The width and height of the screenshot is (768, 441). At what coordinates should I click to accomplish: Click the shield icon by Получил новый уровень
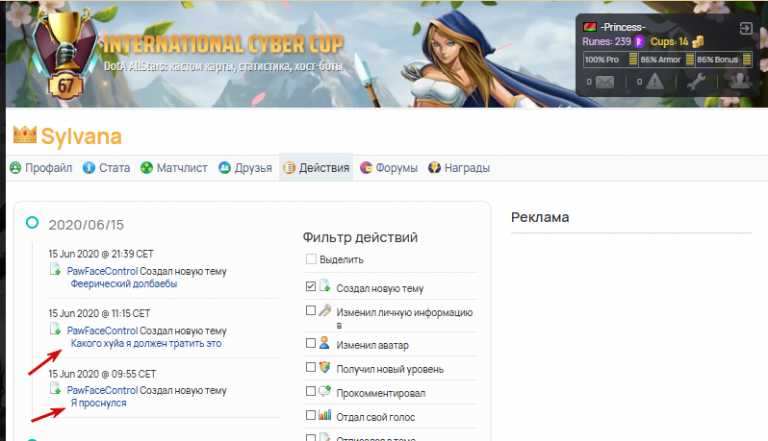[x=324, y=367]
